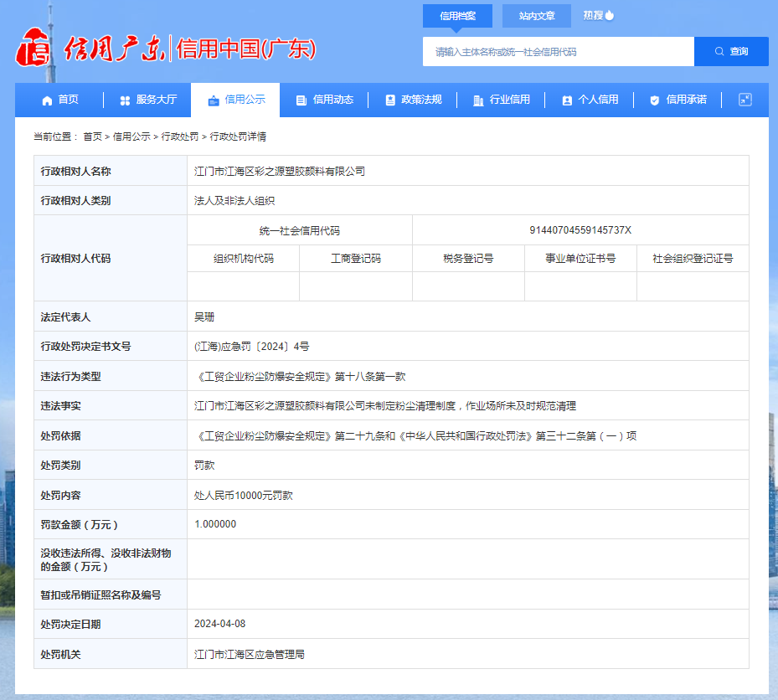Click the flame icon next to 热搜
Image resolution: width=778 pixels, height=700 pixels.
[x=610, y=15]
